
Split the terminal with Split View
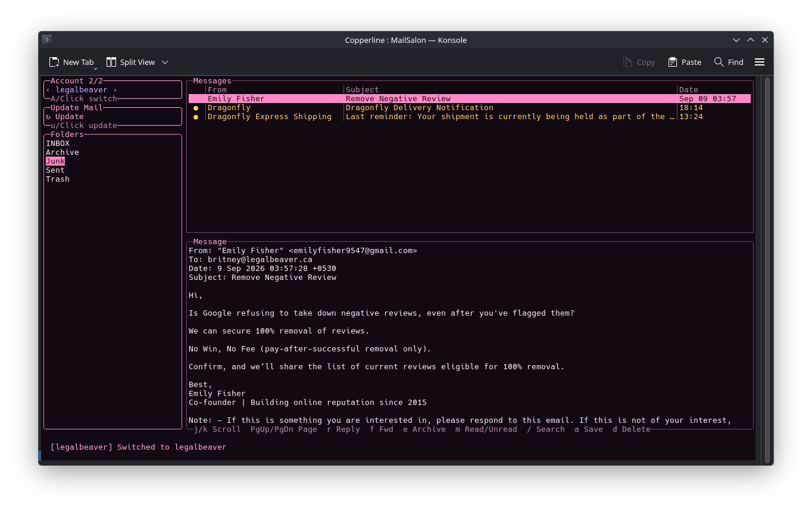click(130, 62)
